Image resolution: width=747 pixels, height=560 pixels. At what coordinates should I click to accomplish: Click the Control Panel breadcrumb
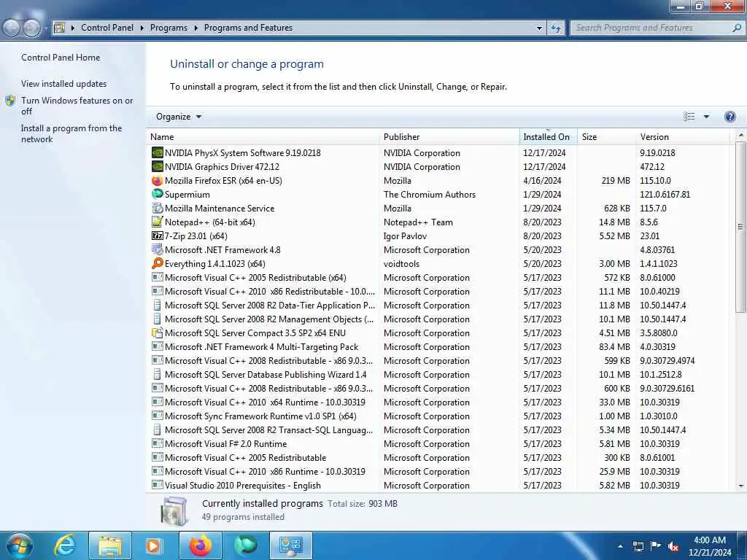pos(107,28)
